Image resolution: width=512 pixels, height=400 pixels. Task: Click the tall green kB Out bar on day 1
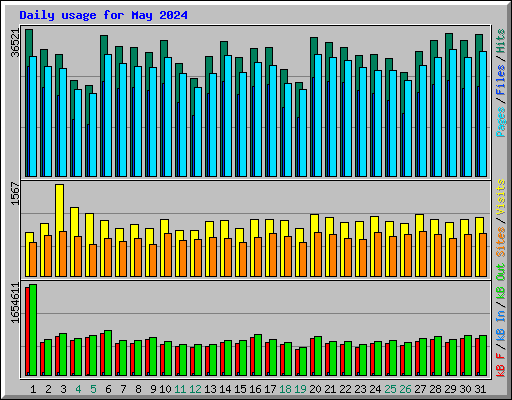pyautogui.click(x=33, y=330)
